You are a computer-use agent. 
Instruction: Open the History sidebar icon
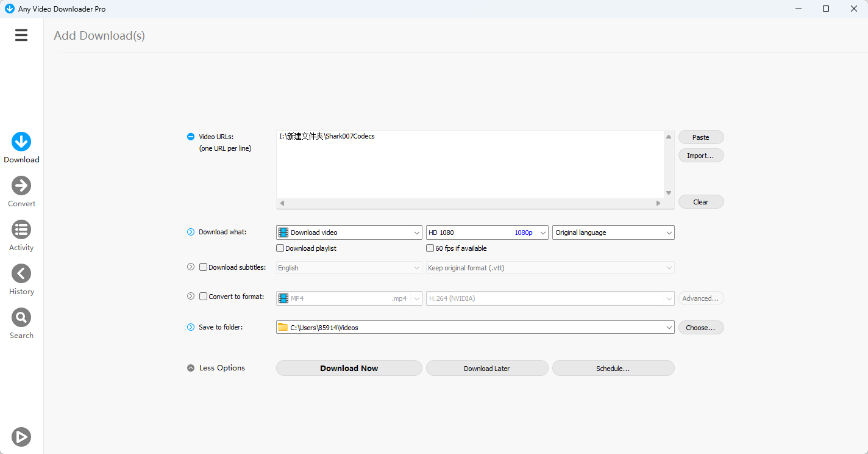pyautogui.click(x=21, y=273)
